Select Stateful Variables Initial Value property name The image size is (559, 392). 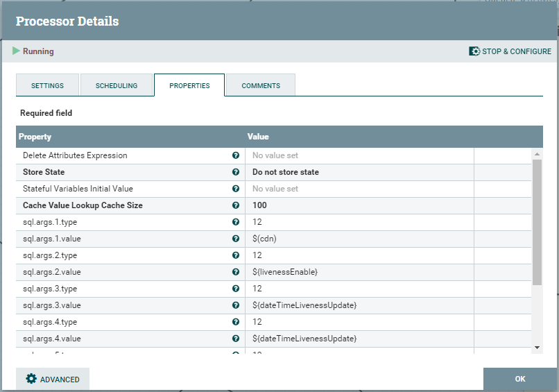pyautogui.click(x=78, y=188)
